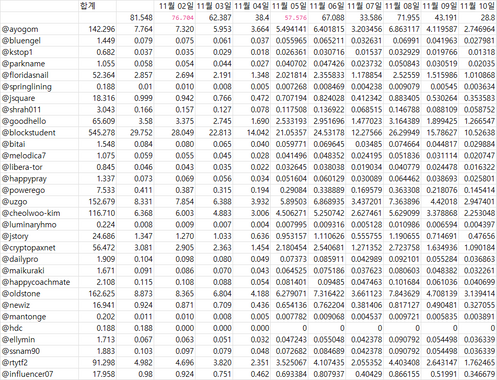Screen dimensions: 497x380
Task: Select @jstory total cell 24.686
Action: pos(104,236)
